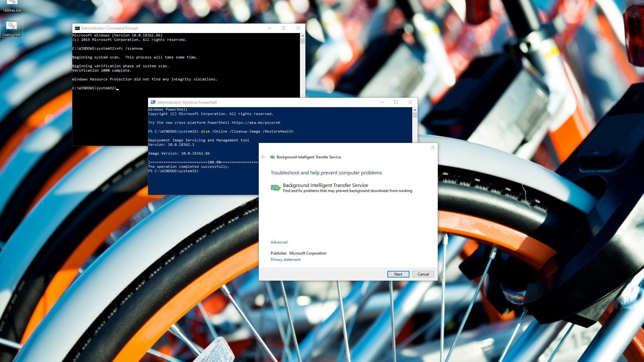Click the Command Prompt title bar icon

[x=77, y=28]
